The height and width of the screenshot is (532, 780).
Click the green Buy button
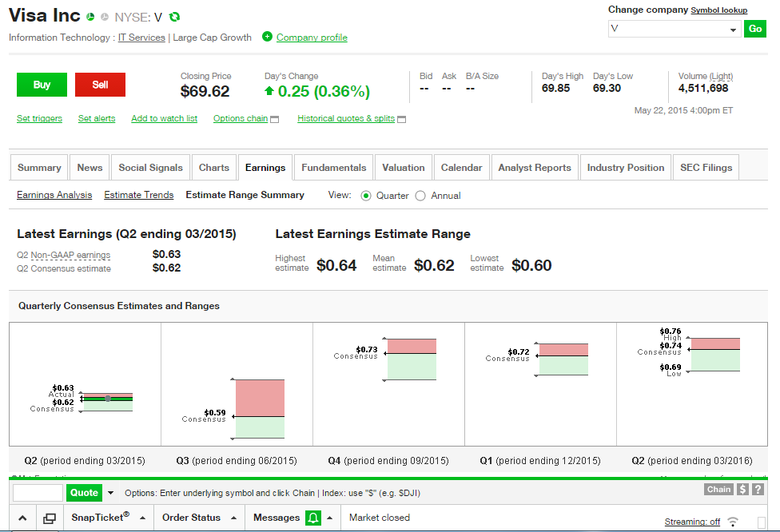42,85
